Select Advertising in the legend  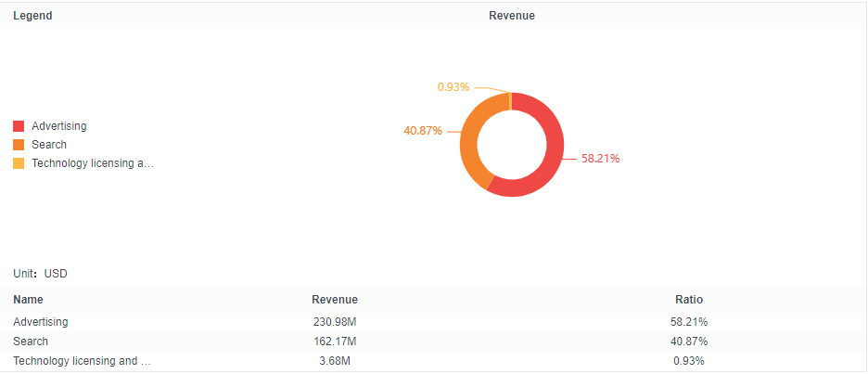pyautogui.click(x=58, y=126)
